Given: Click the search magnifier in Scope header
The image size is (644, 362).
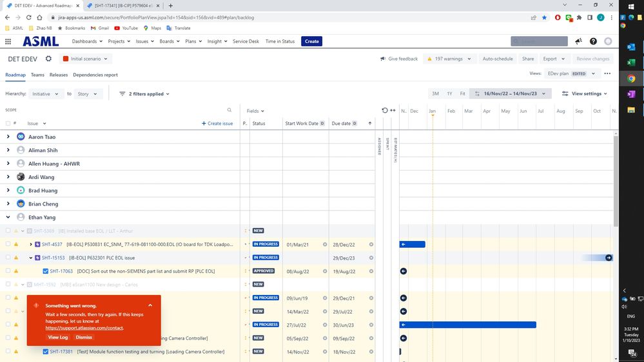Looking at the screenshot, I should (x=229, y=110).
